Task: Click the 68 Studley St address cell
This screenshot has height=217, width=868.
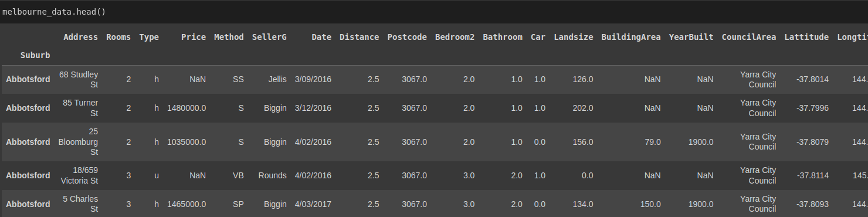Action: point(79,79)
